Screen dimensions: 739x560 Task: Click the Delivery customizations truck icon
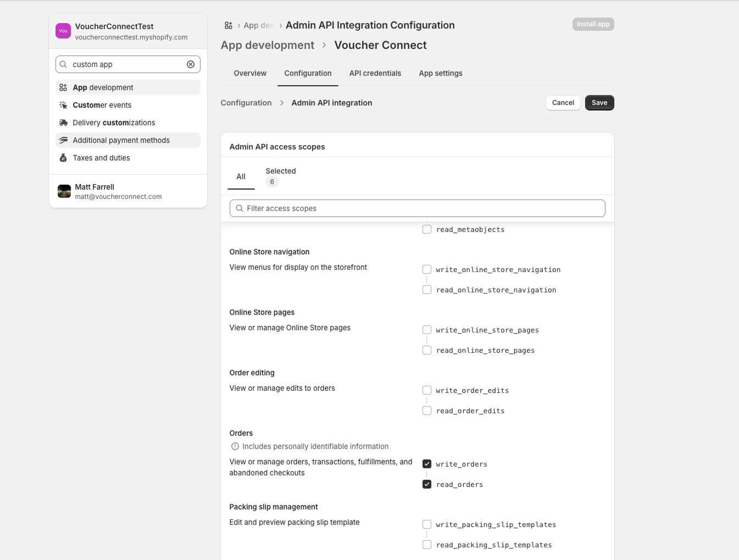(x=63, y=123)
